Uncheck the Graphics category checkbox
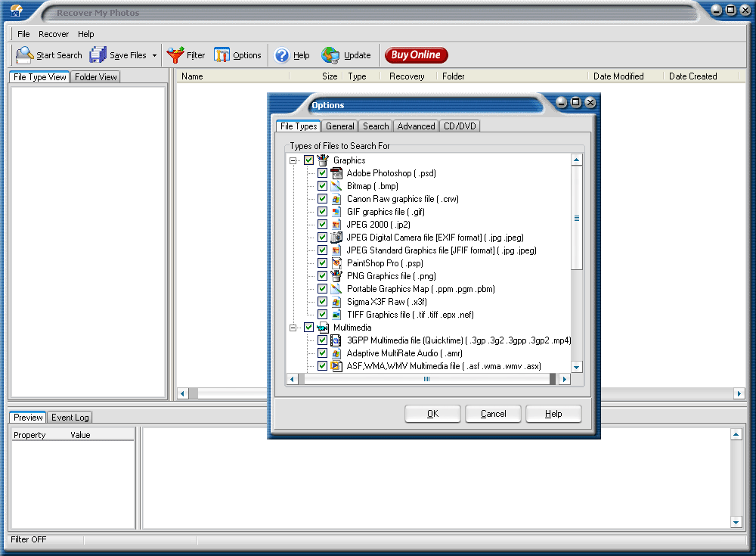 pos(309,160)
